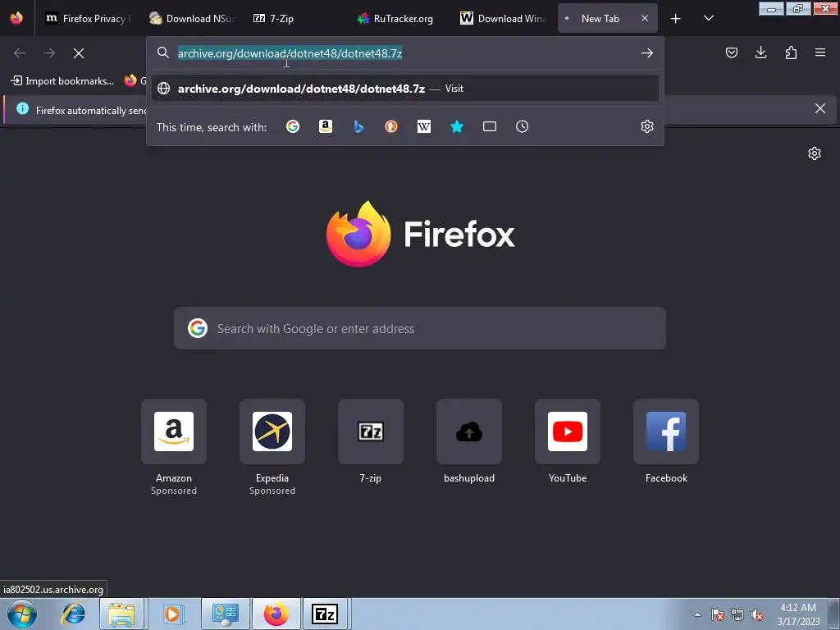Search this time with Amazon icon

coord(326,126)
